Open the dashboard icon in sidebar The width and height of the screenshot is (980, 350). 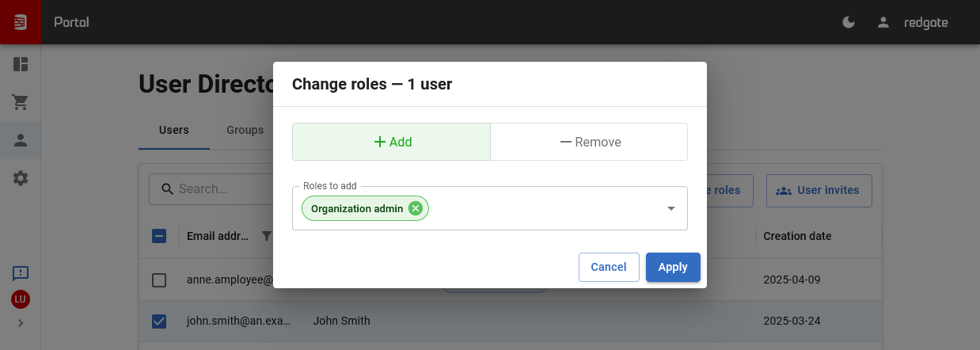21,64
